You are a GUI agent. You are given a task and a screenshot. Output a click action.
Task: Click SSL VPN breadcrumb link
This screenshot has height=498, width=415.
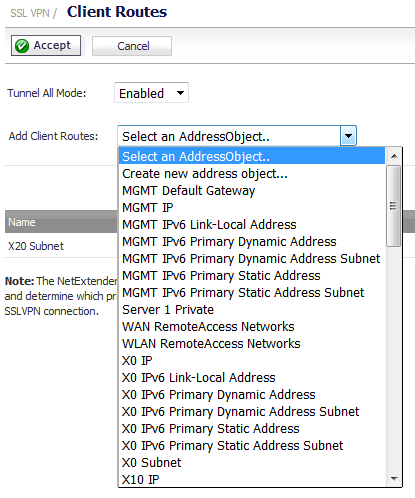click(30, 13)
